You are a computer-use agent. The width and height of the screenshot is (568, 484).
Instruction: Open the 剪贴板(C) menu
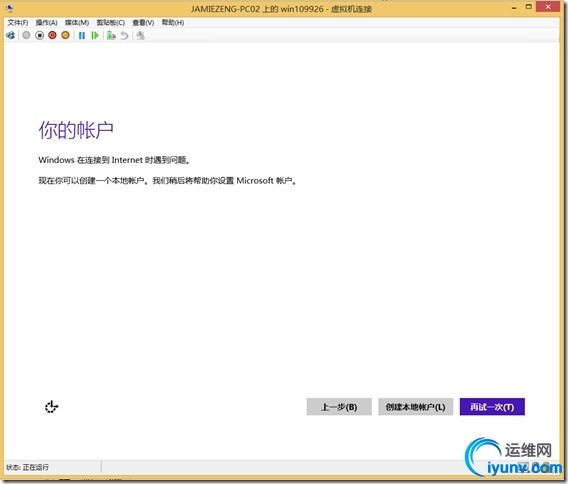[x=110, y=22]
